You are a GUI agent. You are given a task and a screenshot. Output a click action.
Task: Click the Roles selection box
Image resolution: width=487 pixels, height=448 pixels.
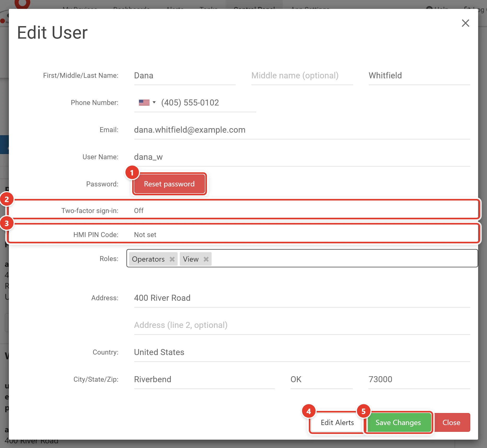pos(302,258)
